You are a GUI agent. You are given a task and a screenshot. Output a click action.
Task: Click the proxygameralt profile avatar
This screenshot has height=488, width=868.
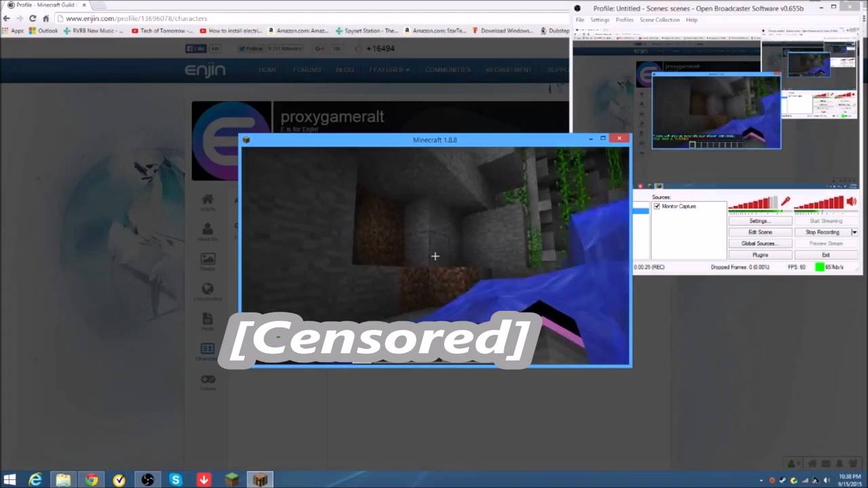click(x=231, y=140)
